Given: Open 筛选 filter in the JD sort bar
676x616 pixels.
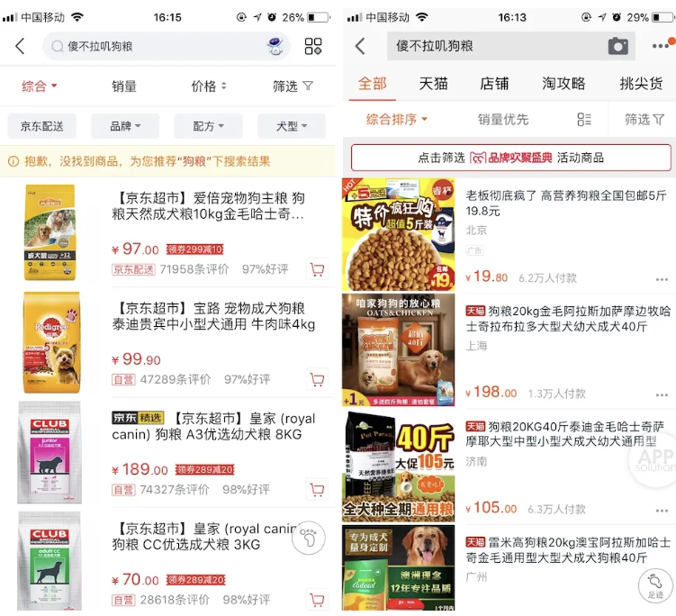Looking at the screenshot, I should (x=293, y=86).
